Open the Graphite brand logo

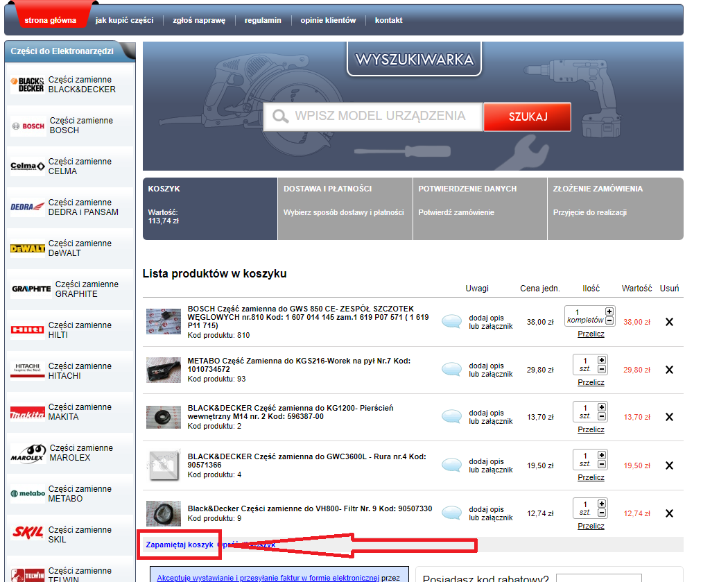click(31, 289)
